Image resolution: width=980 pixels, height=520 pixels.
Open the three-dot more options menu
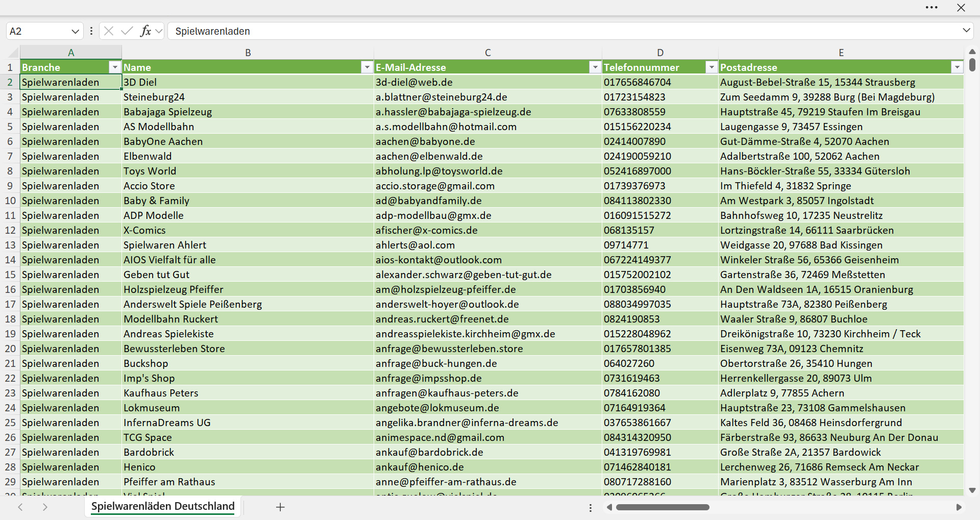[932, 8]
